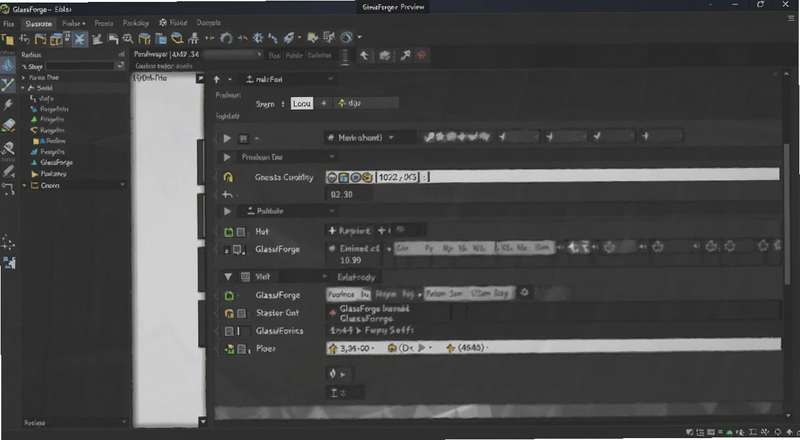Click the highlighted blue cross tool in toolbar
The image size is (800, 440).
point(80,39)
